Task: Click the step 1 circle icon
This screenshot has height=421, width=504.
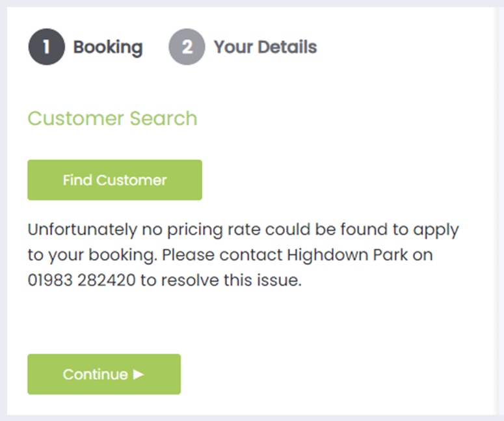Action: click(46, 48)
